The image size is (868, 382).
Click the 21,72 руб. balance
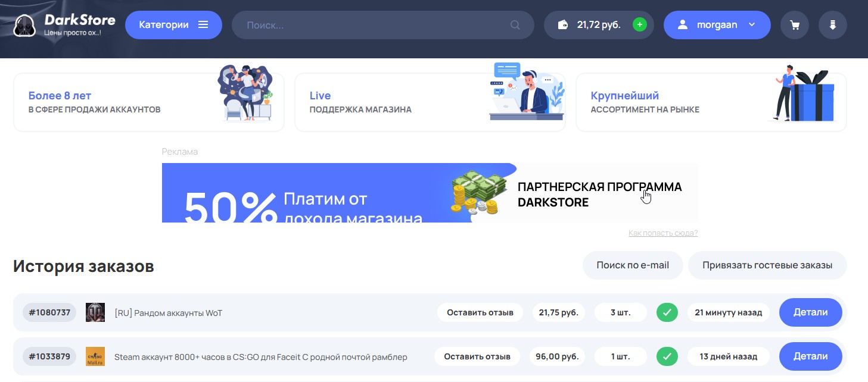pos(599,25)
